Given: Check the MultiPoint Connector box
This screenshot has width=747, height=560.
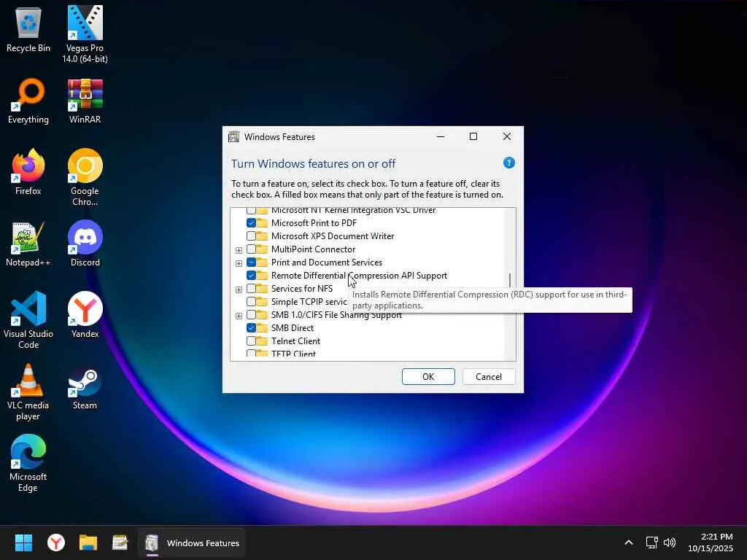Looking at the screenshot, I should coord(251,249).
